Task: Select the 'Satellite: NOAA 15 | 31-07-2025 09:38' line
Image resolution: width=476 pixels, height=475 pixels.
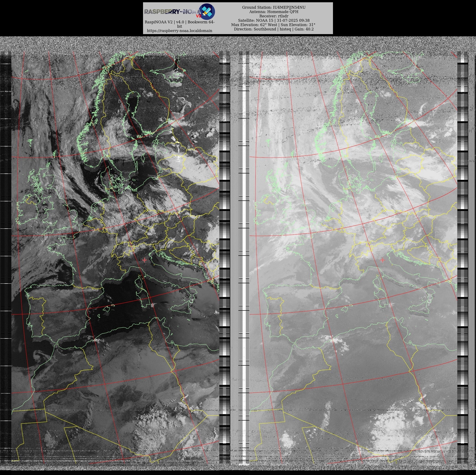Action: point(274,20)
